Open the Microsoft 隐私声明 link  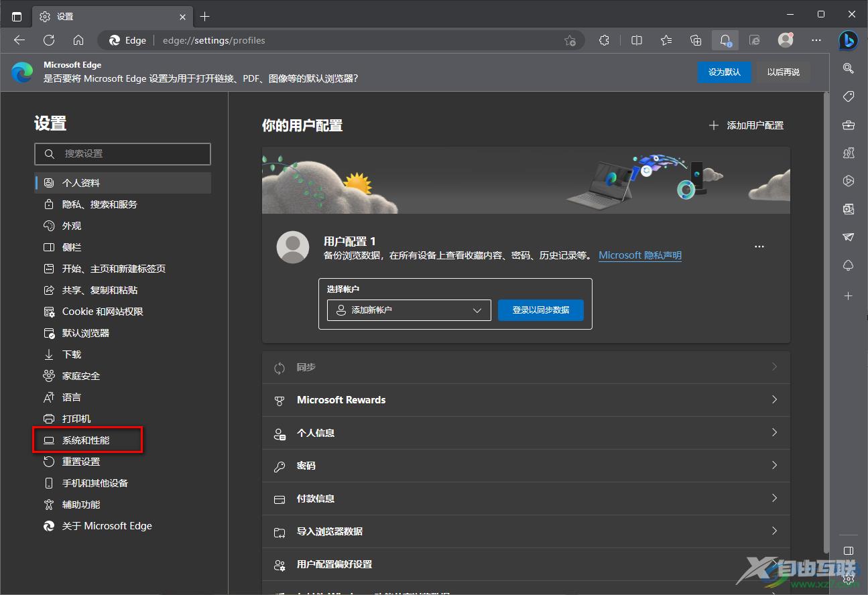click(x=640, y=255)
